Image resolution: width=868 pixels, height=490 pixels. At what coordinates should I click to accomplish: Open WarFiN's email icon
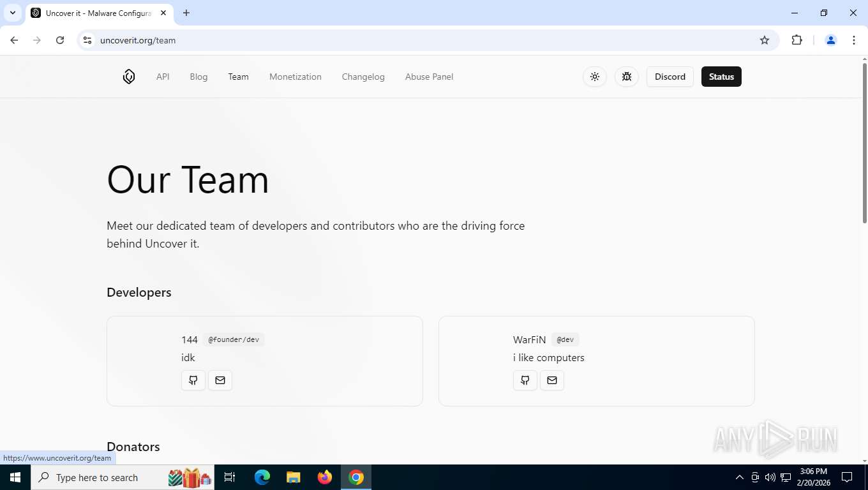pyautogui.click(x=552, y=380)
